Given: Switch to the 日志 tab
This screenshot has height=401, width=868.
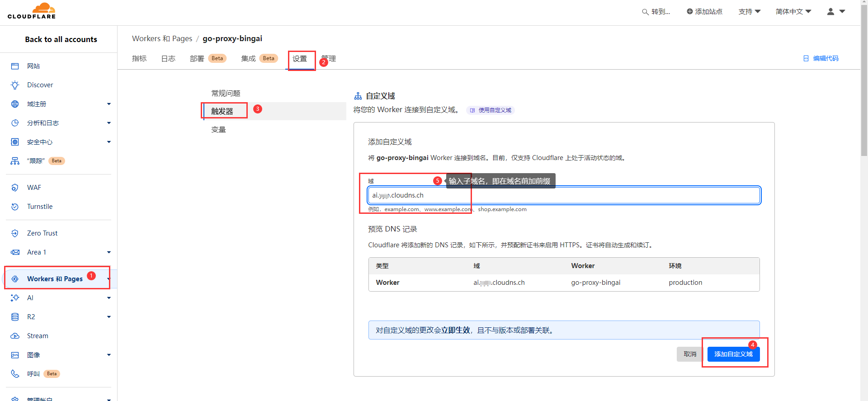Looking at the screenshot, I should (168, 58).
